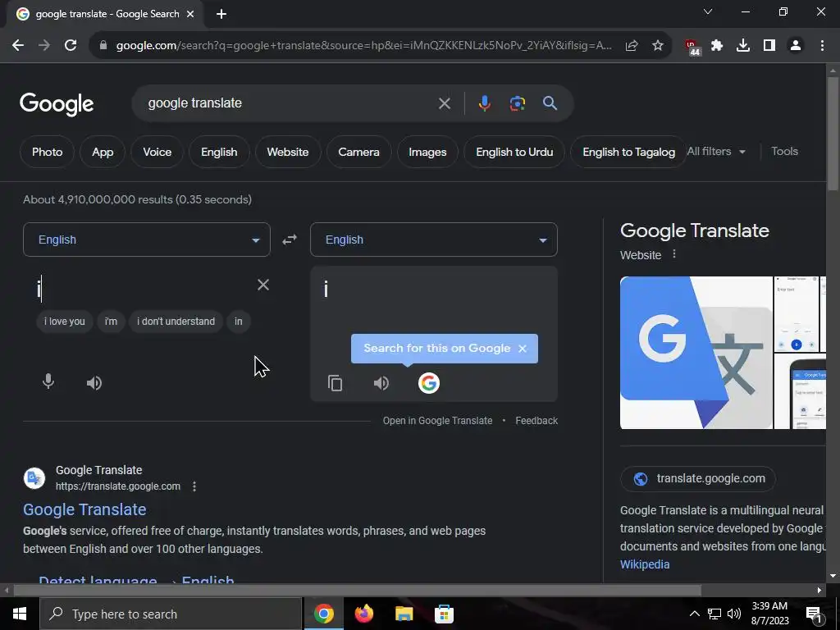Open the Tools button
Image resolution: width=840 pixels, height=630 pixels.
[x=784, y=152]
